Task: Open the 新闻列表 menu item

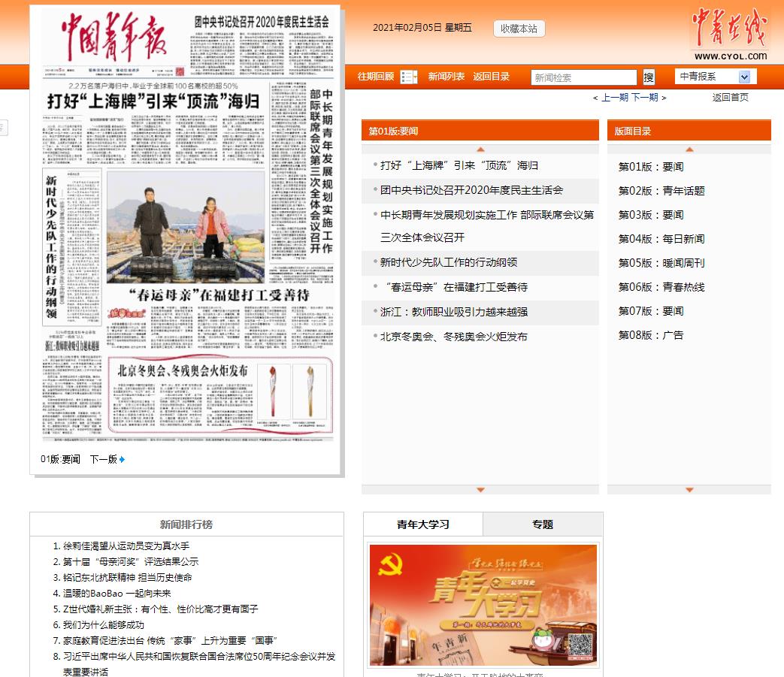Action: coord(446,77)
